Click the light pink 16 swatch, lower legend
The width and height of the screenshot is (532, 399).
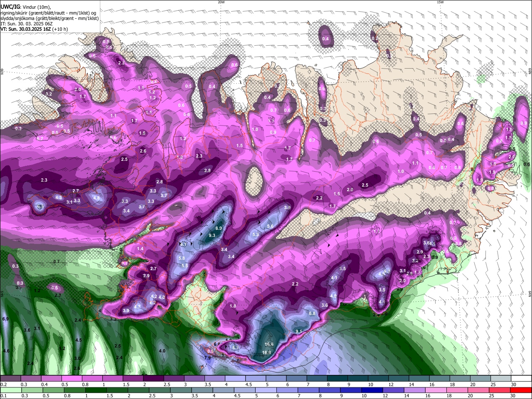(x=436, y=390)
